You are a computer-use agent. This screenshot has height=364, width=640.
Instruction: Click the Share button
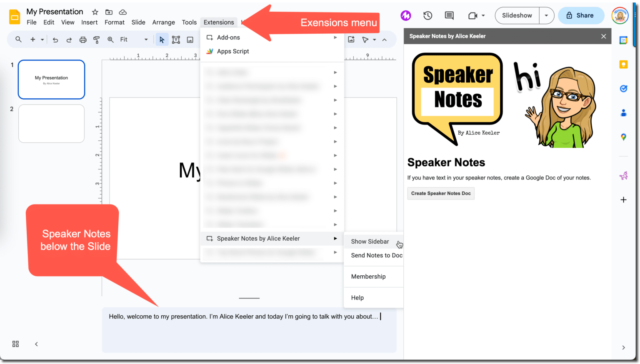pyautogui.click(x=581, y=15)
